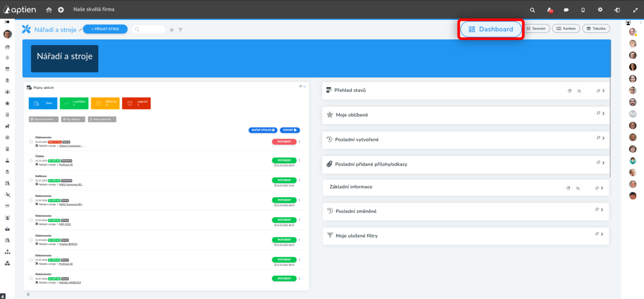Open settings gear in top bar
This screenshot has height=299, width=644.
click(600, 10)
